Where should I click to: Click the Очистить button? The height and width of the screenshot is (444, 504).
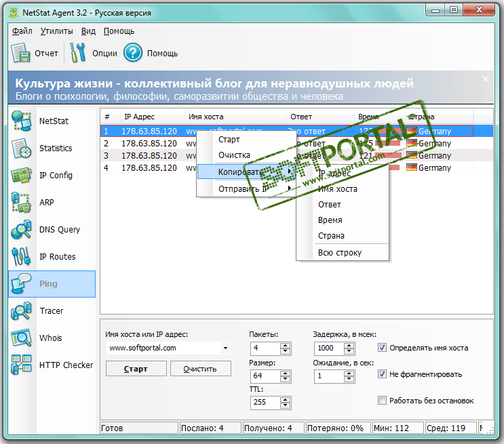[200, 369]
